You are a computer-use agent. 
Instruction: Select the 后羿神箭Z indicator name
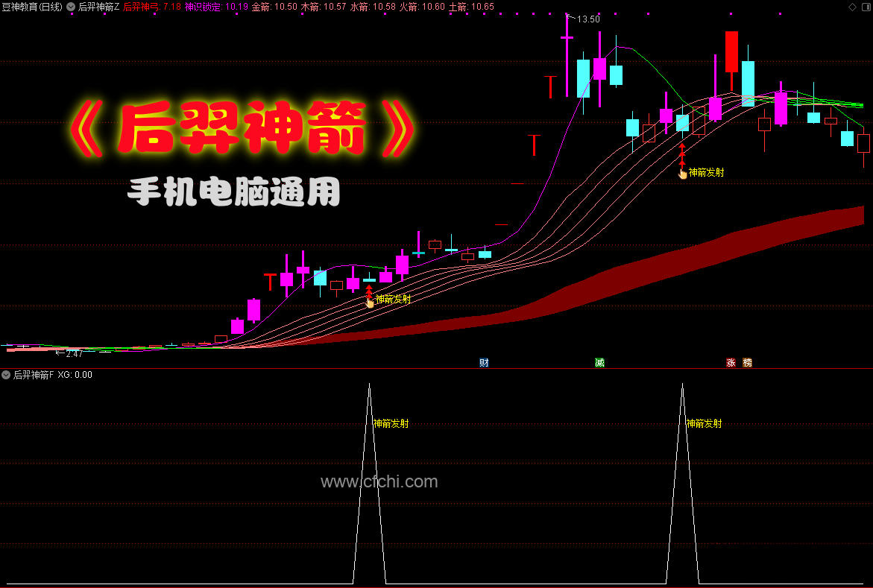[x=98, y=7]
